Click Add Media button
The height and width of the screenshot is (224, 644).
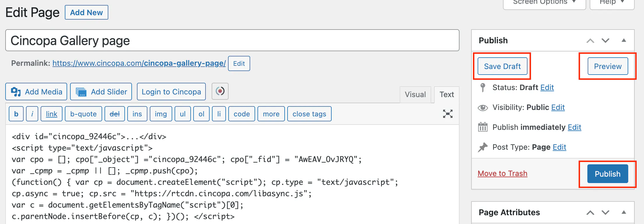[x=36, y=92]
